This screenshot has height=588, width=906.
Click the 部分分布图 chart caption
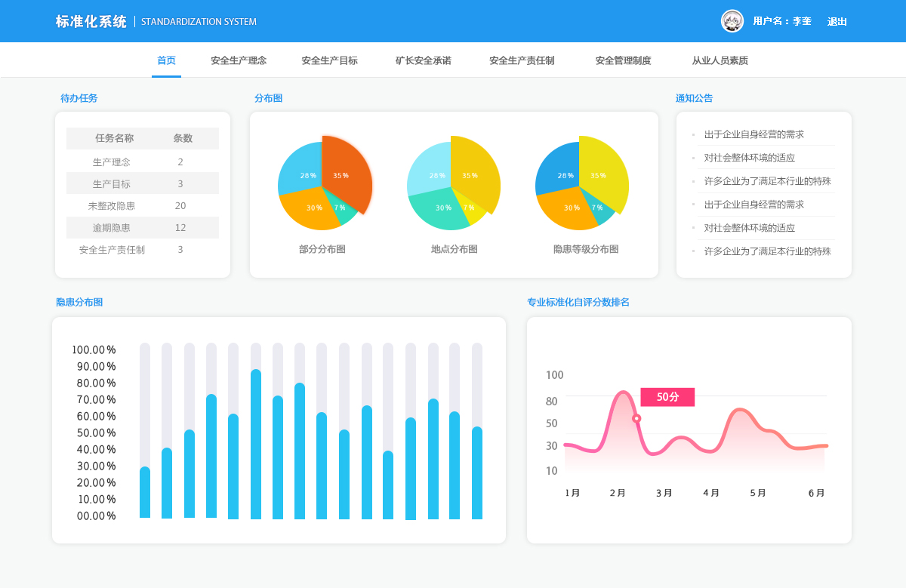(x=322, y=249)
